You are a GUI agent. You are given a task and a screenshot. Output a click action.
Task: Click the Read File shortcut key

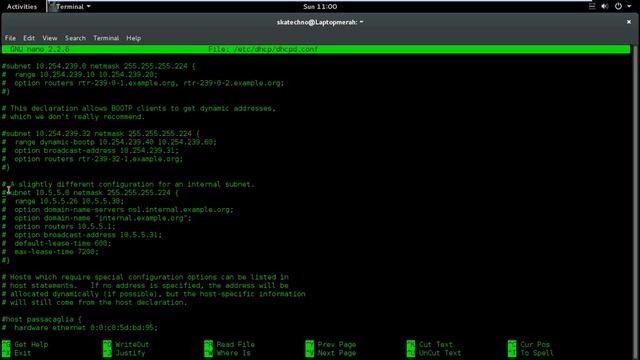209,344
